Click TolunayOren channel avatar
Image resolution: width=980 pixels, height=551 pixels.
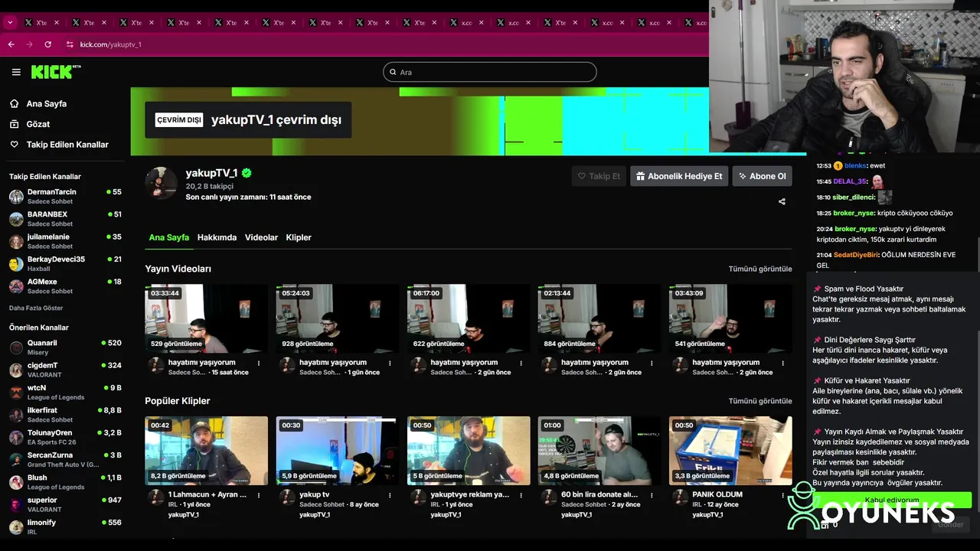pos(16,437)
